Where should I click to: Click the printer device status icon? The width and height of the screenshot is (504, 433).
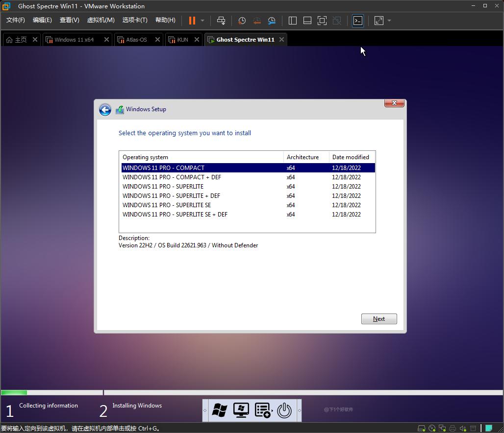(x=452, y=428)
